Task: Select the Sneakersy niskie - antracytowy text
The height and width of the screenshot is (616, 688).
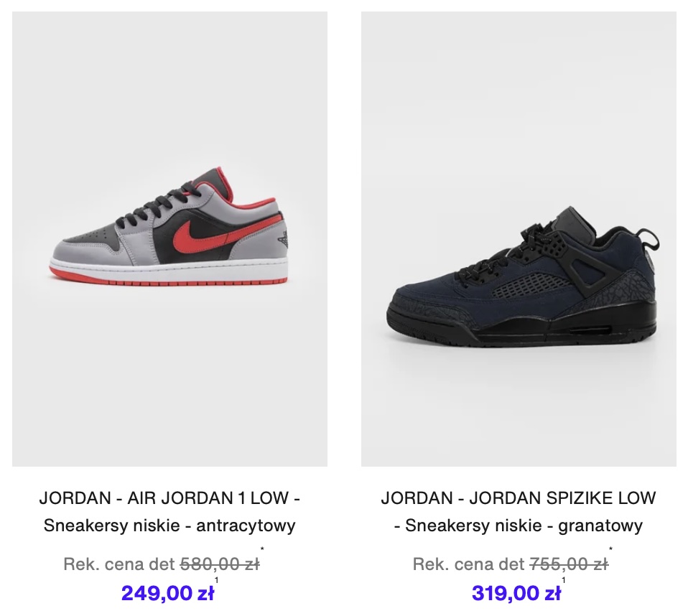Action: click(x=169, y=526)
